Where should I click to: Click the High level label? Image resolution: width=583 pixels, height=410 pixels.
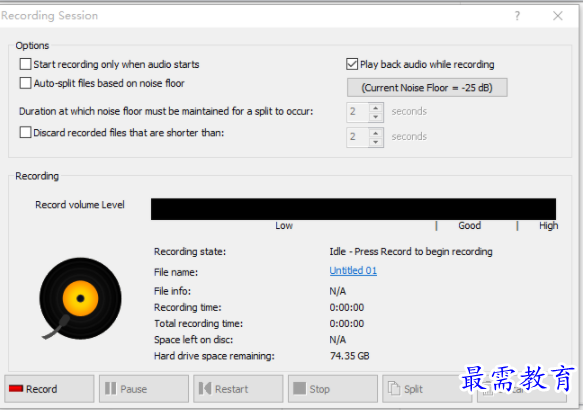pyautogui.click(x=549, y=226)
